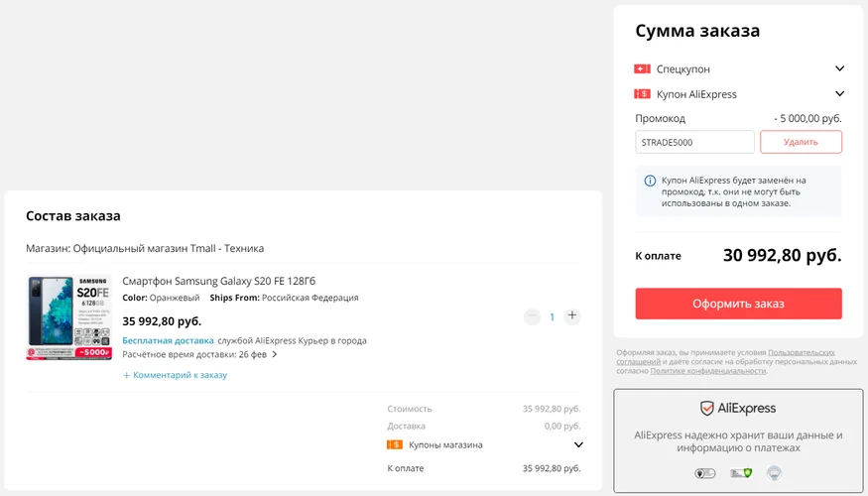868x496 pixels.
Task: Click the info icon in the coupon notice
Action: click(650, 181)
